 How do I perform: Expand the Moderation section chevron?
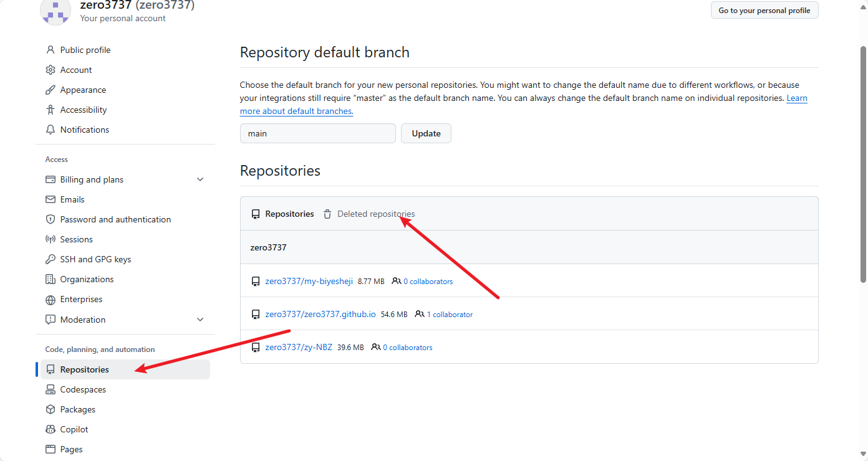pos(200,320)
